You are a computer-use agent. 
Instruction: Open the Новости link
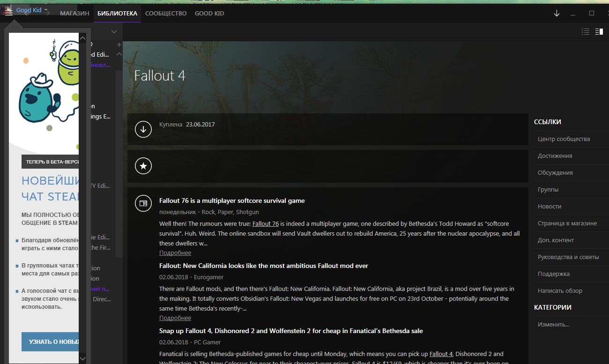click(550, 207)
